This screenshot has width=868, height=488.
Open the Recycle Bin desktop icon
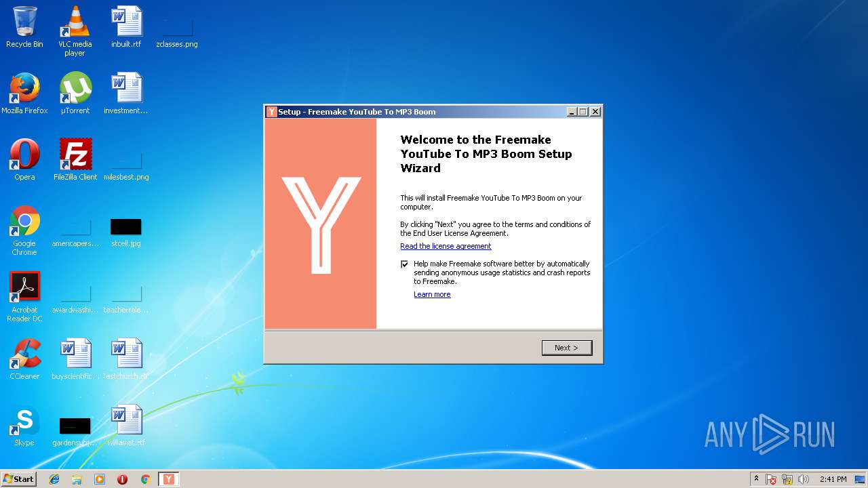tap(24, 27)
